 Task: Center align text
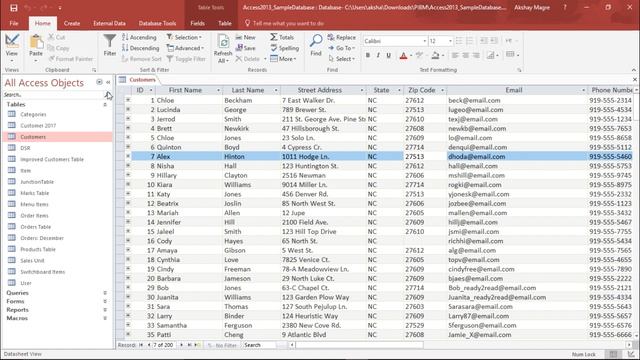(x=465, y=55)
